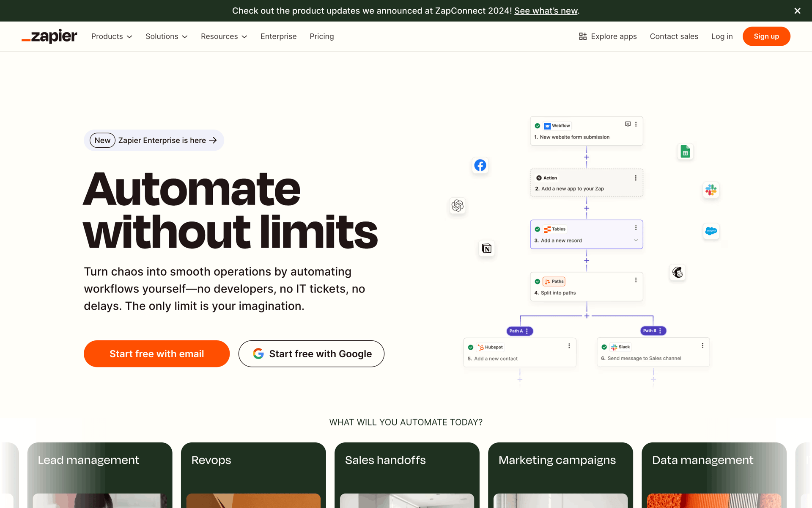Click the Salesforce app icon
This screenshot has width=812, height=508.
click(711, 231)
